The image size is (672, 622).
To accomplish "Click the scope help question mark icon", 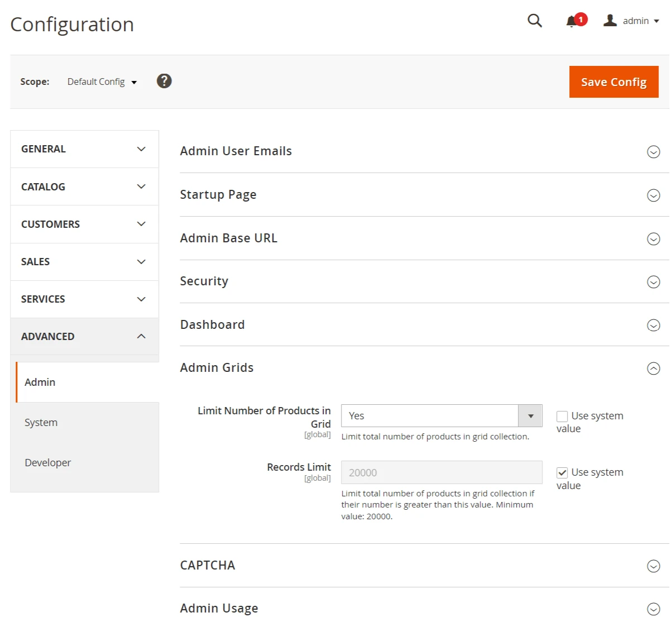I will 164,82.
